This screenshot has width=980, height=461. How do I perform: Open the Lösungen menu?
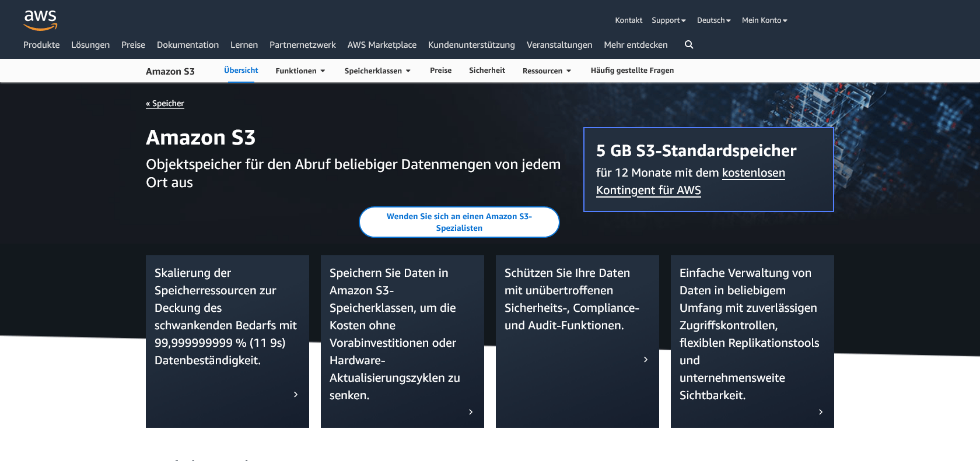tap(90, 45)
